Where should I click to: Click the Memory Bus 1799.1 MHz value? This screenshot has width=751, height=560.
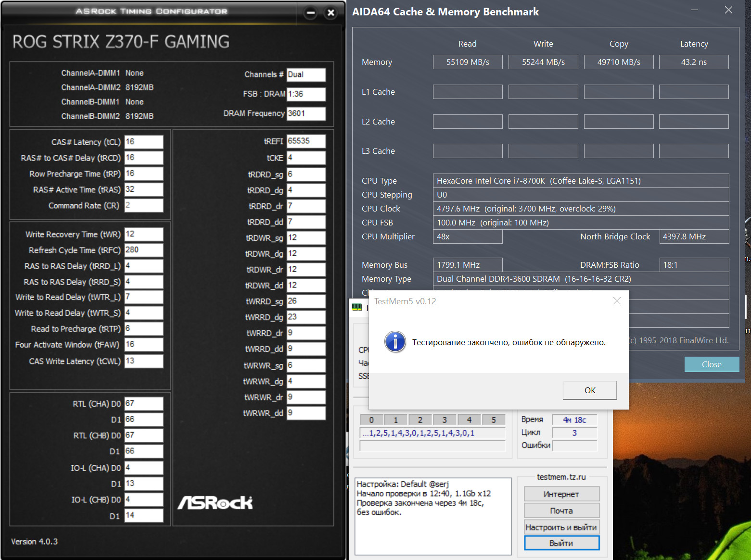[468, 265]
